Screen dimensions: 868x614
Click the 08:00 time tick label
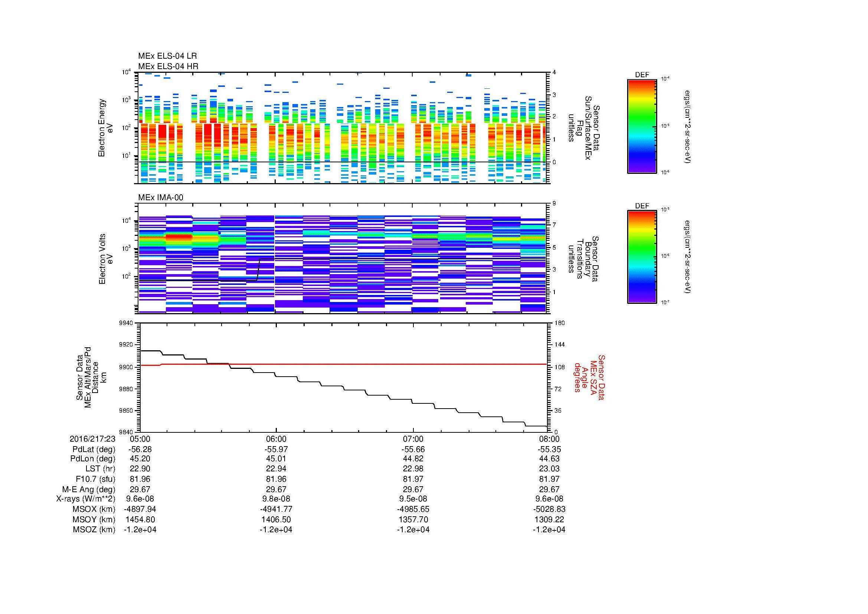coord(549,439)
